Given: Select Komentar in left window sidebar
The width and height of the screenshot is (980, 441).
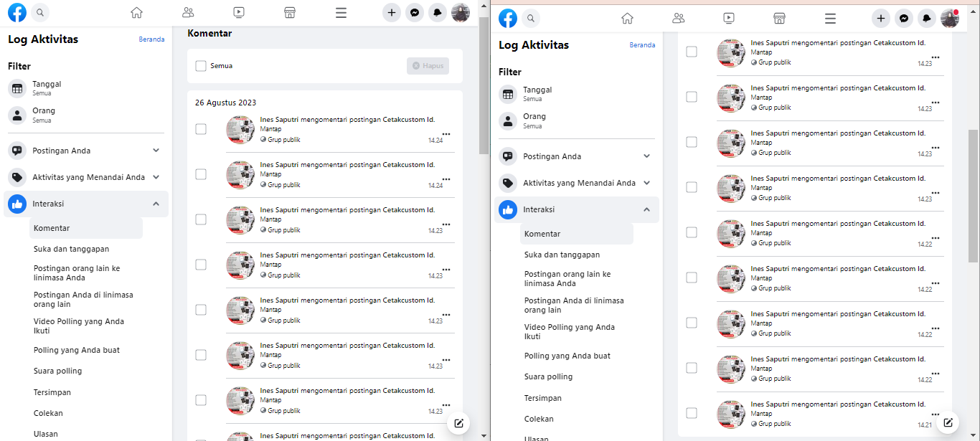Looking at the screenshot, I should coord(86,228).
